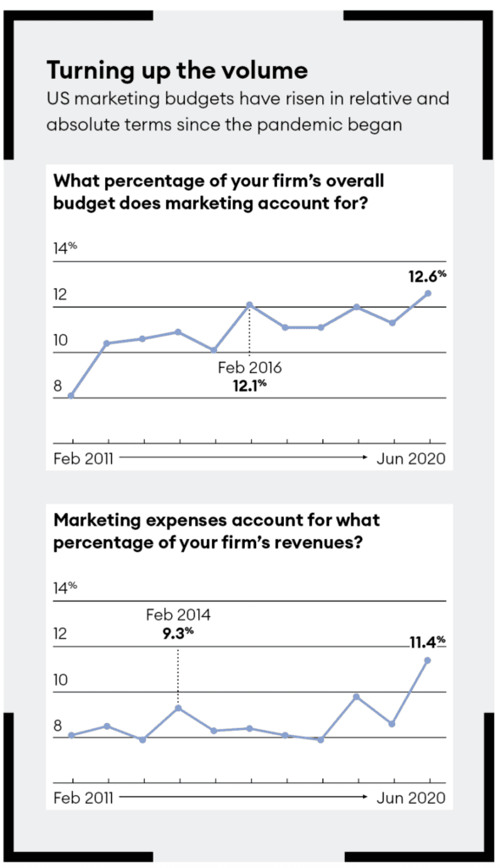Click the 11.4% value label

427,643
